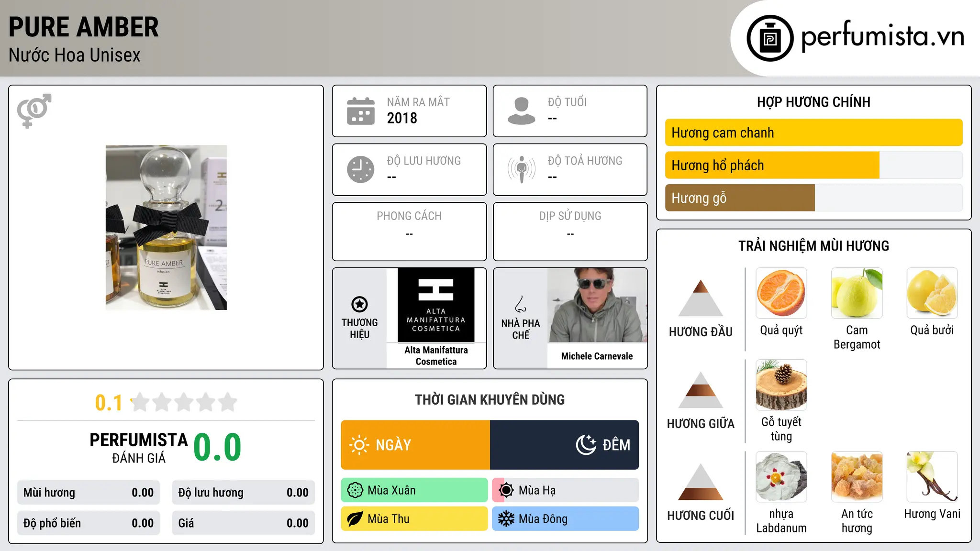Click the clock icon beside Độ lưu hương
980x551 pixels.
[x=361, y=169]
